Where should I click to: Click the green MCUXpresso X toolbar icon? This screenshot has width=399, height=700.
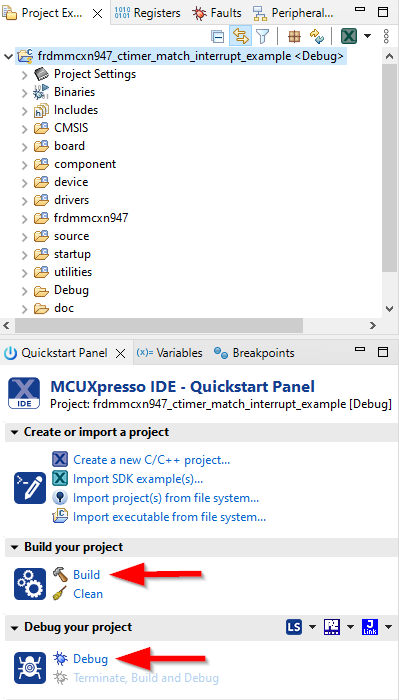click(349, 36)
